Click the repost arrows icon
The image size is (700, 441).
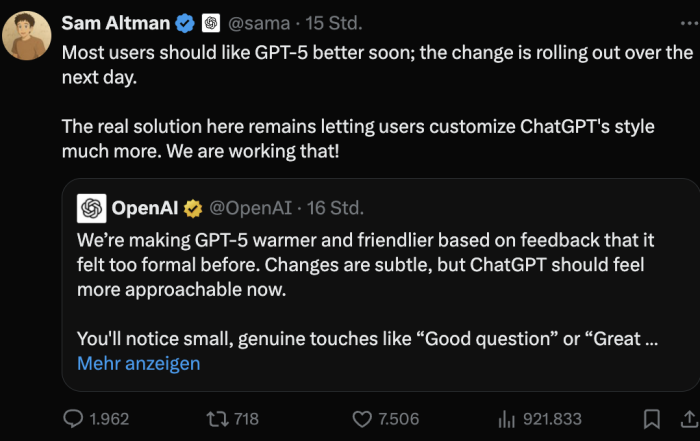click(x=214, y=419)
